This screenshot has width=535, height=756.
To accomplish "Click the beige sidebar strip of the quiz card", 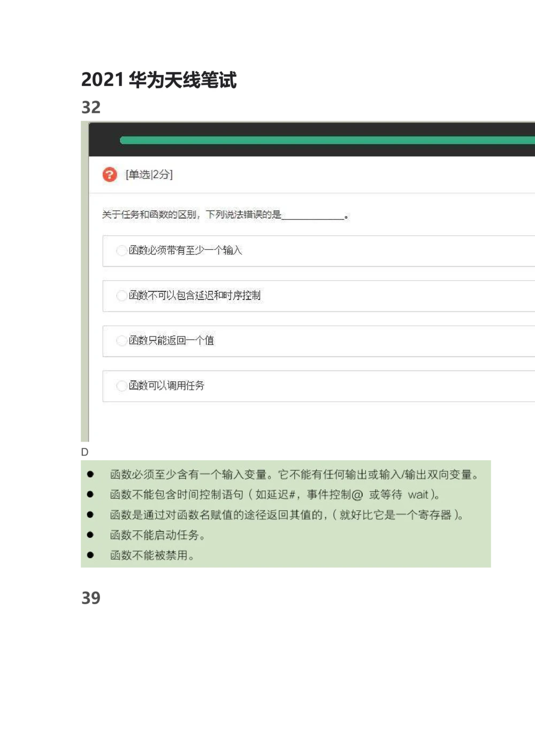I will pyautogui.click(x=84, y=283).
